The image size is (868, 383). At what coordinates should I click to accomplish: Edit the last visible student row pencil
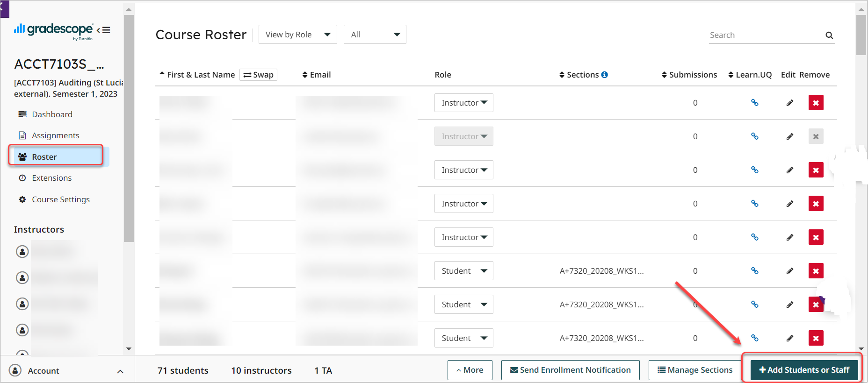click(x=790, y=338)
